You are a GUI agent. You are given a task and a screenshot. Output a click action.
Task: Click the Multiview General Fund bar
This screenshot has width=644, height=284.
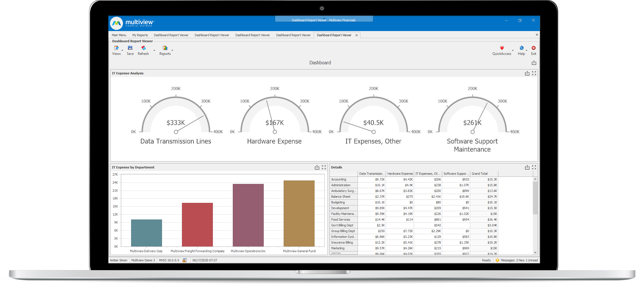tap(299, 213)
